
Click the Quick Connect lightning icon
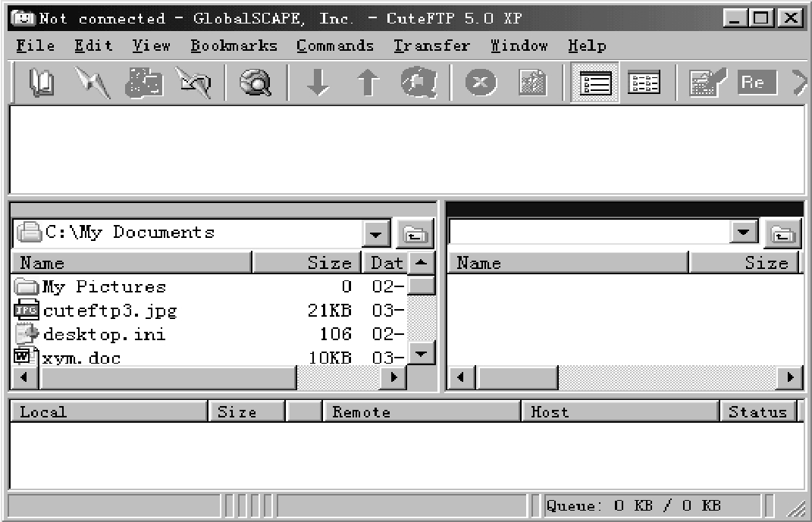(x=92, y=83)
